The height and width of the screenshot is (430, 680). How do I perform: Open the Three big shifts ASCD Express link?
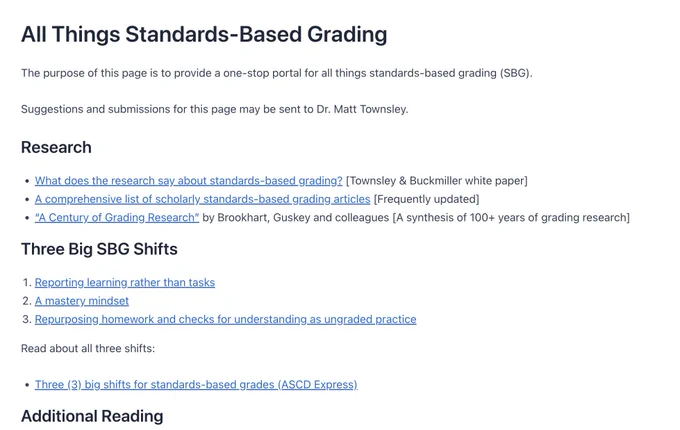(196, 385)
